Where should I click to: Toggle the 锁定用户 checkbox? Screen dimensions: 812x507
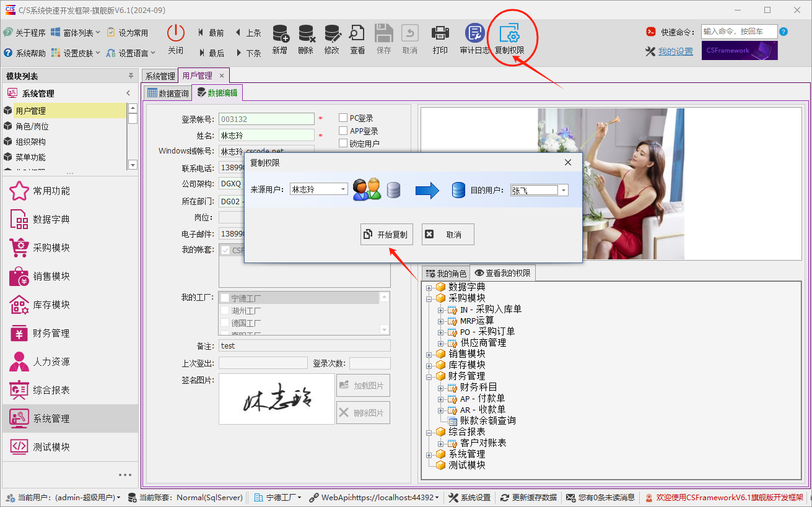click(x=343, y=143)
